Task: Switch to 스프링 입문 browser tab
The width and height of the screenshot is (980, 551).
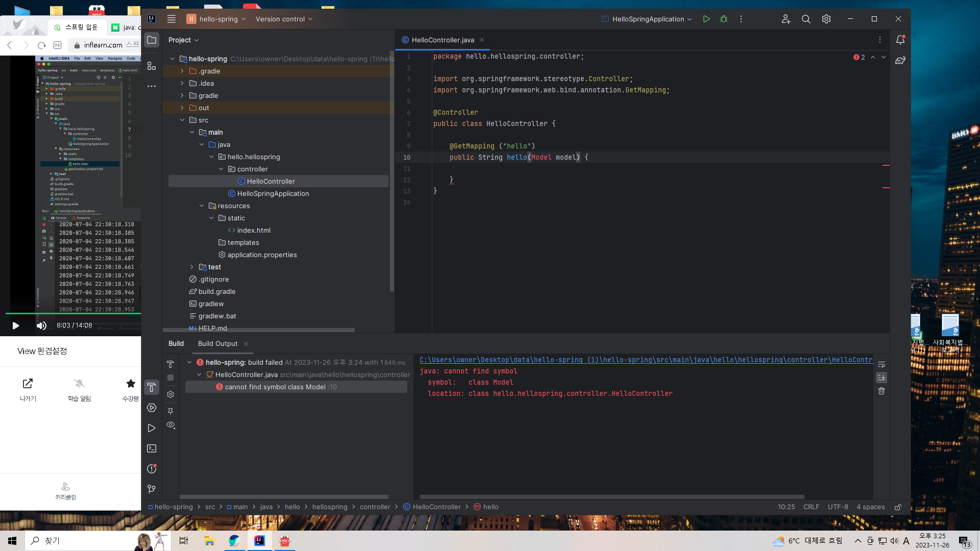Action: [77, 27]
